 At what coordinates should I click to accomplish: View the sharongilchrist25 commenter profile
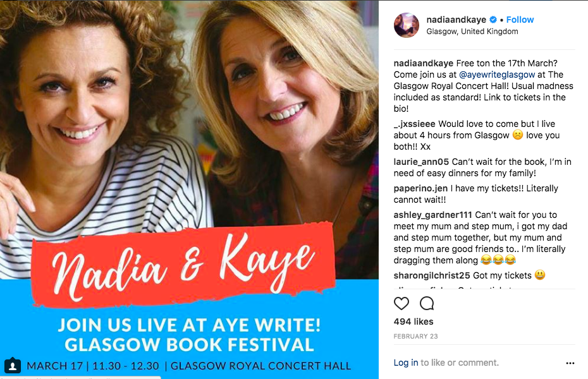(432, 275)
